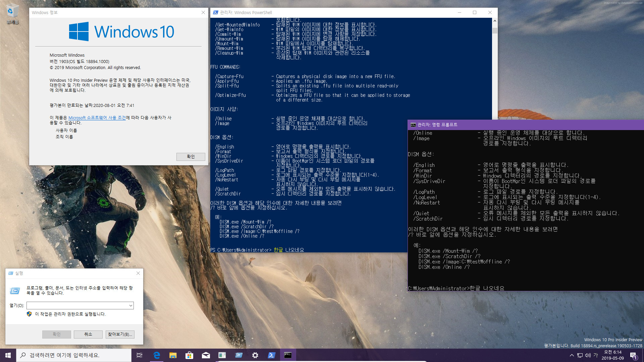Click the PowerShell vertical scrollbar thumb
This screenshot has width=644, height=362.
[495, 31]
